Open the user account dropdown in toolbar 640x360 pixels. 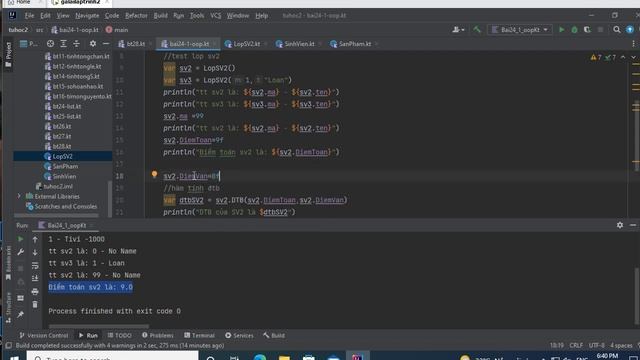[x=458, y=29]
